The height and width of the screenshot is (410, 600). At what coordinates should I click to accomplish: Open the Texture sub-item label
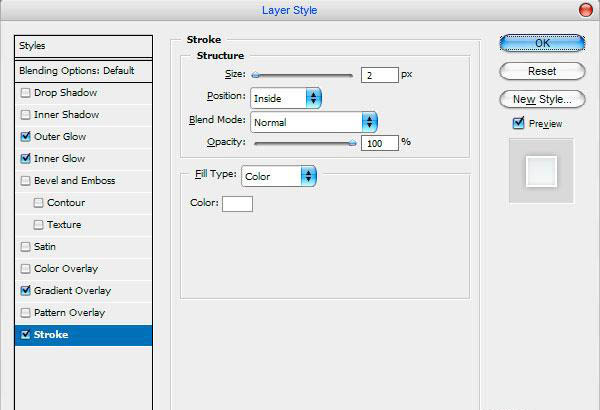pyautogui.click(x=64, y=225)
